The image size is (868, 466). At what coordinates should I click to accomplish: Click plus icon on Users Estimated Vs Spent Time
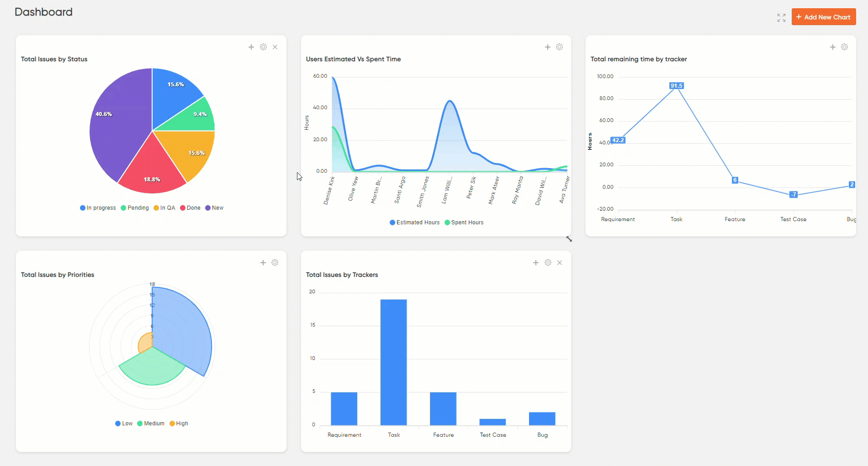tap(547, 47)
